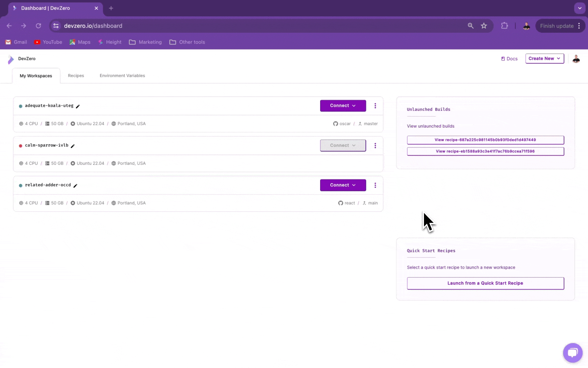Click the user avatar in DevZero header

576,59
